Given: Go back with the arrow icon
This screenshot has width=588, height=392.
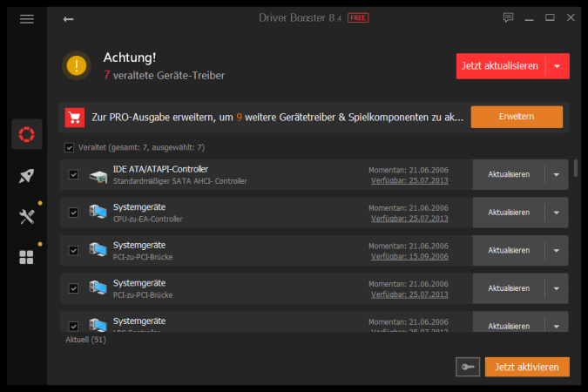Looking at the screenshot, I should [68, 19].
